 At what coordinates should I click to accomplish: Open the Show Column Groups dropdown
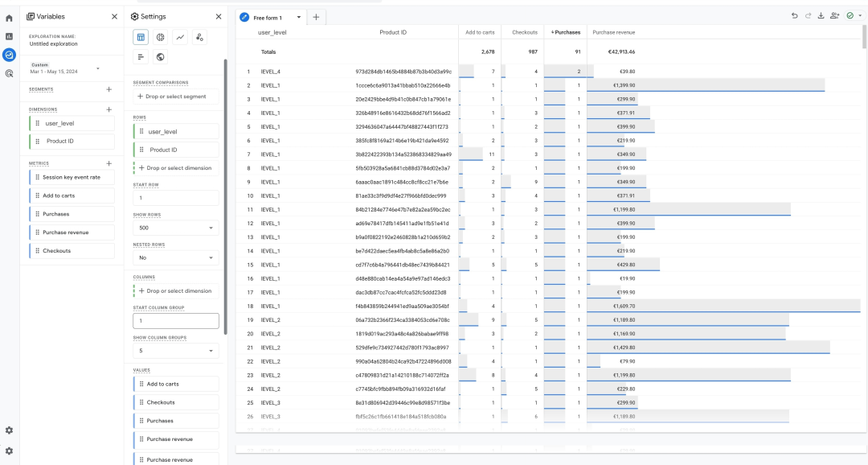[175, 351]
